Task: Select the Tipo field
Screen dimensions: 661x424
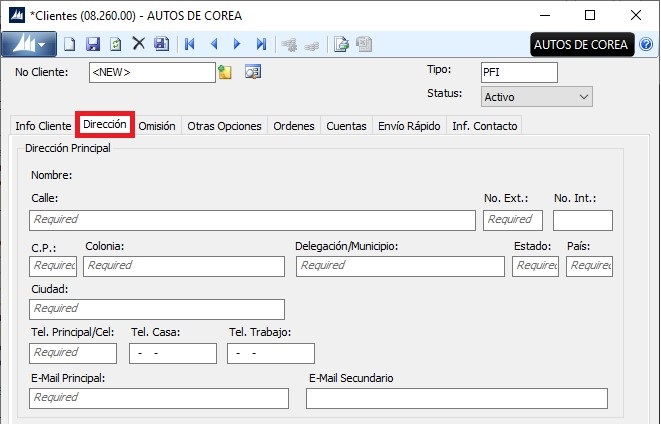Action: coord(518,72)
